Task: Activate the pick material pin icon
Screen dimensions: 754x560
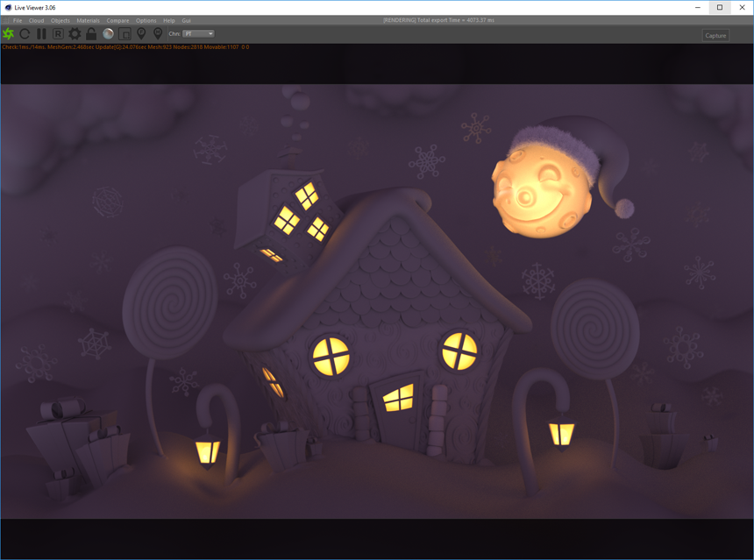Action: [x=158, y=33]
